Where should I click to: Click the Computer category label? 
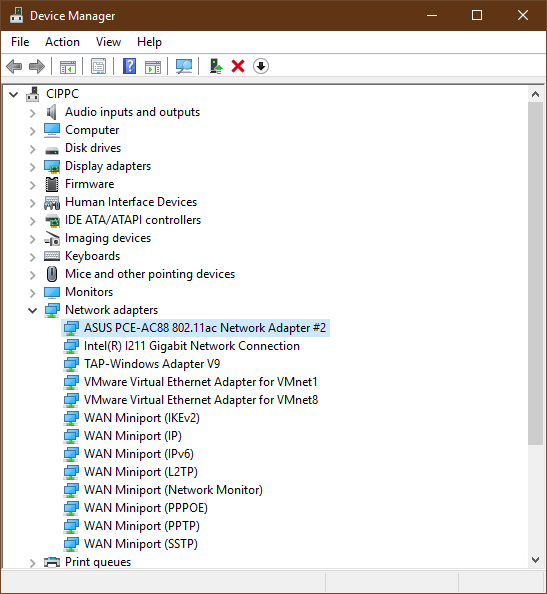92,130
